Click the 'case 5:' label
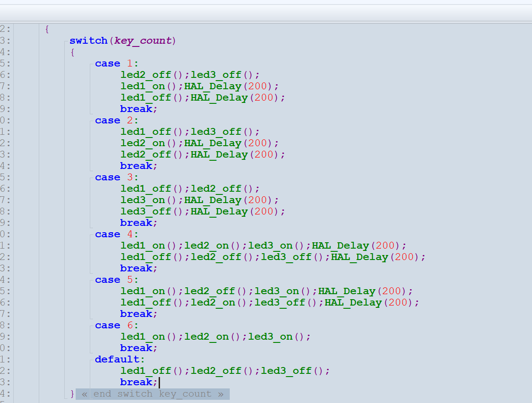The height and width of the screenshot is (403, 532). (116, 280)
